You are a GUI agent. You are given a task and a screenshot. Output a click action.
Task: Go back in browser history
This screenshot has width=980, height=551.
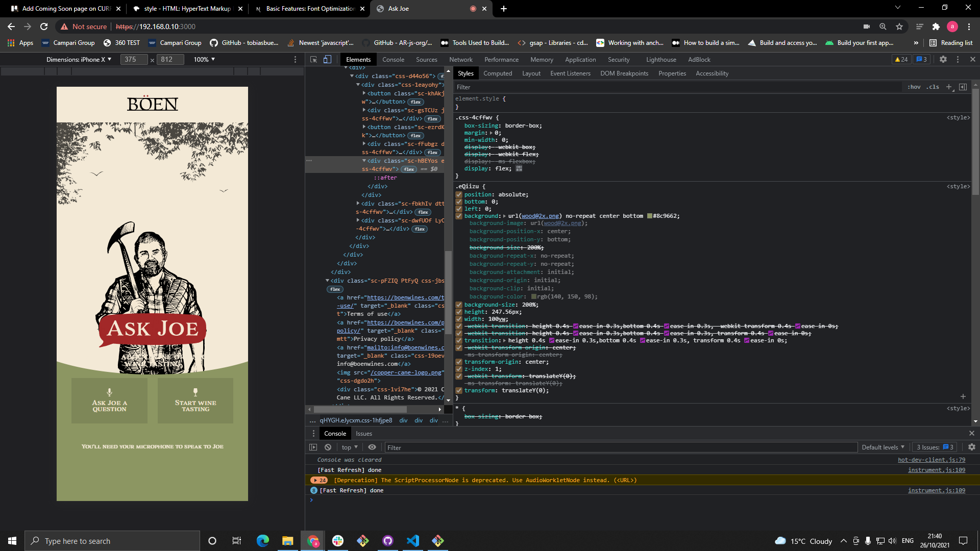pos(11,27)
